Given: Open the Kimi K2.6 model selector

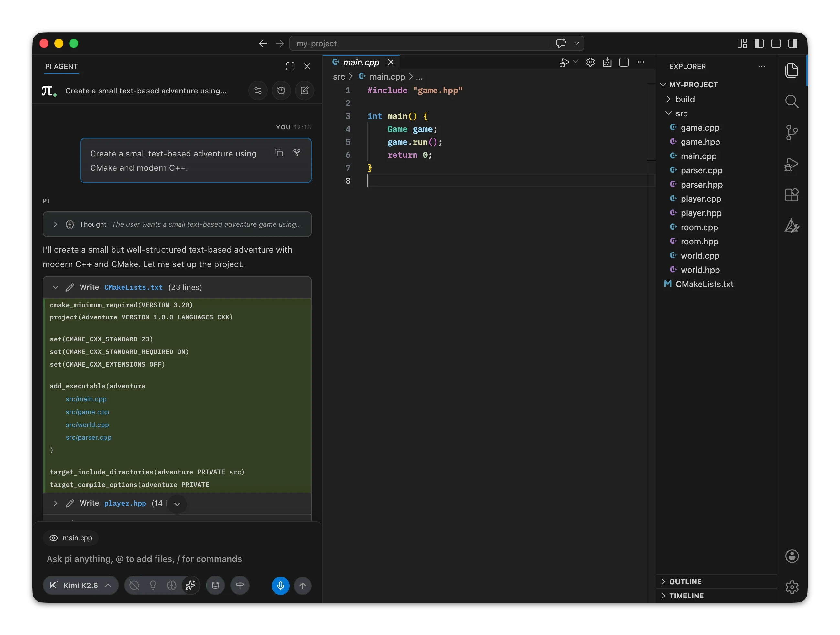Looking at the screenshot, I should tap(81, 585).
